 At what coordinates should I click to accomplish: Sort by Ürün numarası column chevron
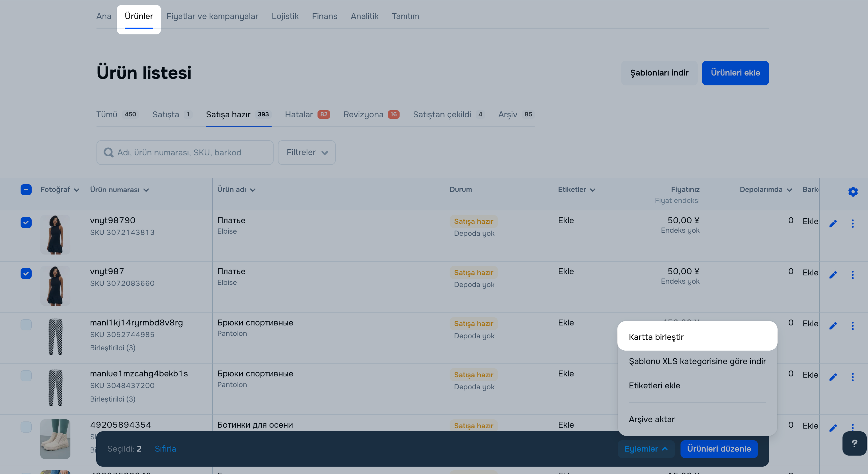(x=146, y=190)
